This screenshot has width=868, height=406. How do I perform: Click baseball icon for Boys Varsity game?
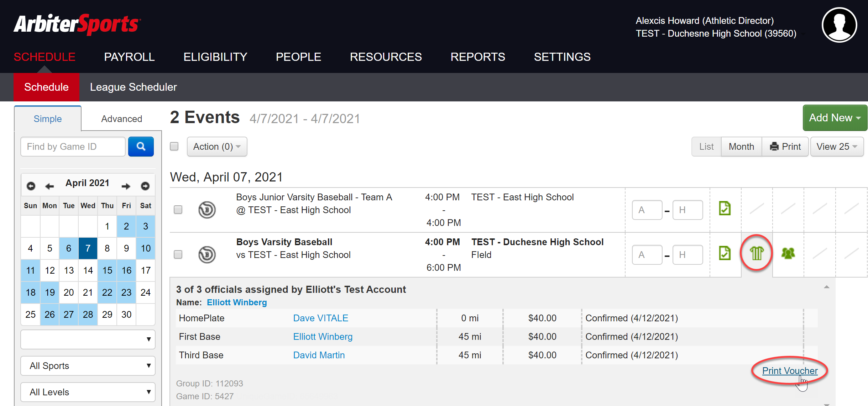pyautogui.click(x=207, y=254)
